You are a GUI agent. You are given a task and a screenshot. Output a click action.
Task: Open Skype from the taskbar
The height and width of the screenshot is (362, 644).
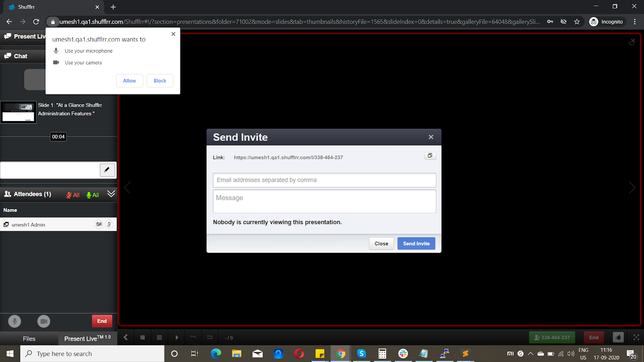tap(361, 354)
